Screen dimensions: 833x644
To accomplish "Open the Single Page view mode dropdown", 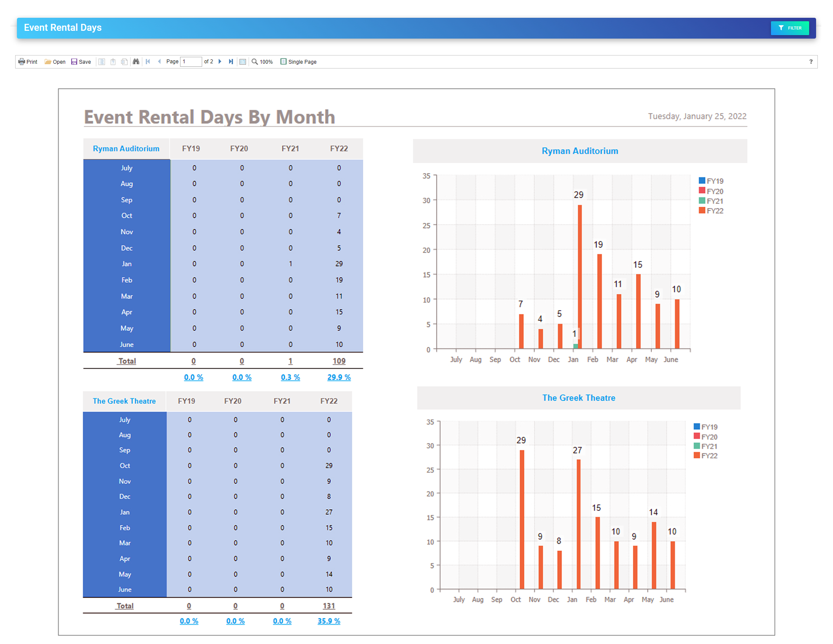I will [298, 62].
